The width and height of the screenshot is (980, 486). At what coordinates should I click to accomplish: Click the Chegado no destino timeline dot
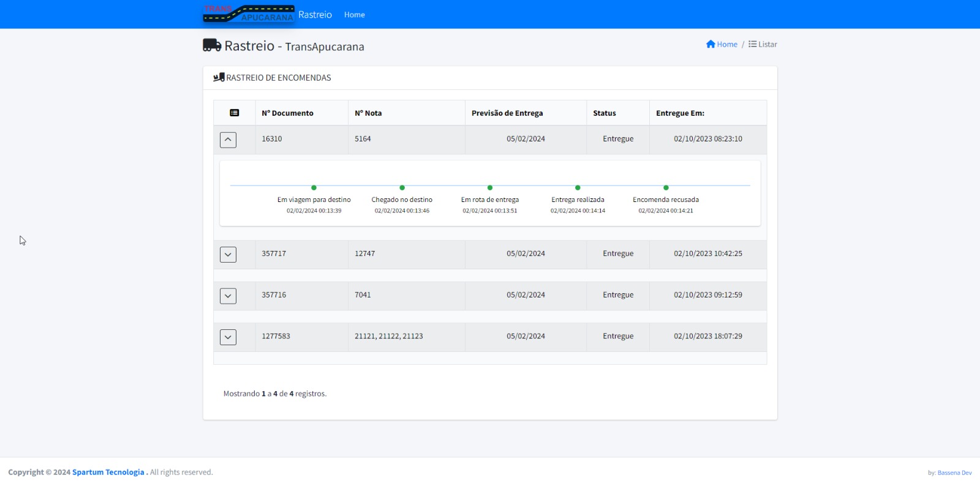click(402, 187)
